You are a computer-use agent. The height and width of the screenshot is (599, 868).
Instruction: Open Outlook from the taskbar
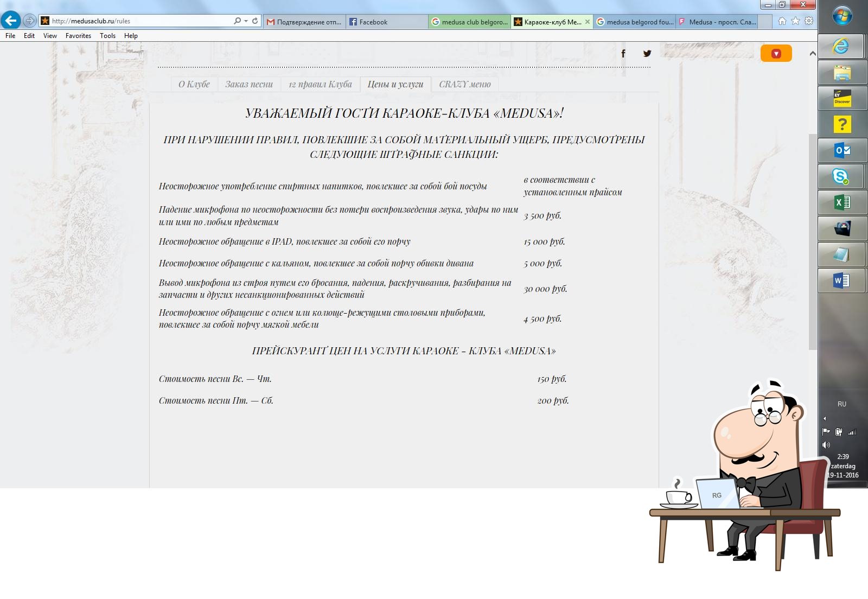coord(841,150)
